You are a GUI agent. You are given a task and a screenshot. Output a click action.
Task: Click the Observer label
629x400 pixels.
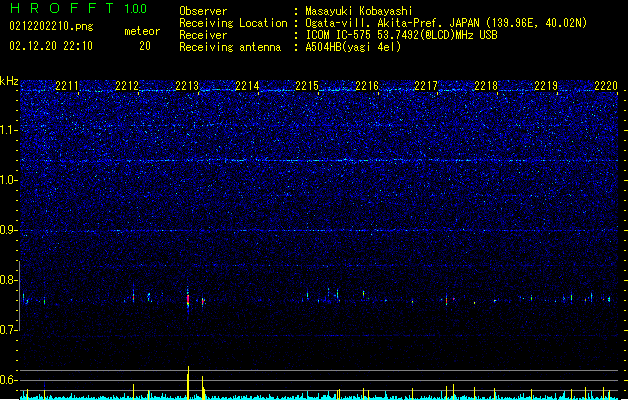pyautogui.click(x=203, y=11)
